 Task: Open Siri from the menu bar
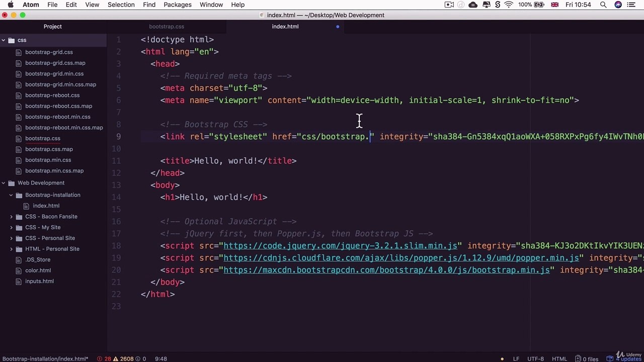point(618,5)
